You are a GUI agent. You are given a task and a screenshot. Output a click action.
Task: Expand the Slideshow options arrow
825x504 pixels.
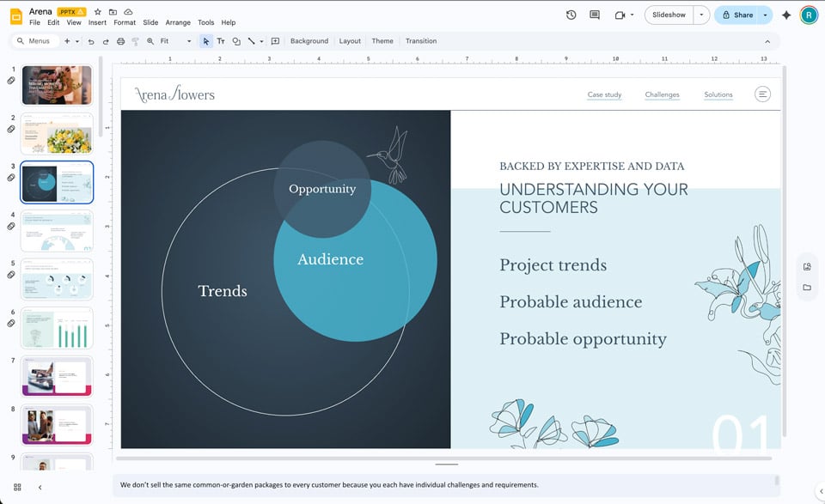pyautogui.click(x=702, y=15)
